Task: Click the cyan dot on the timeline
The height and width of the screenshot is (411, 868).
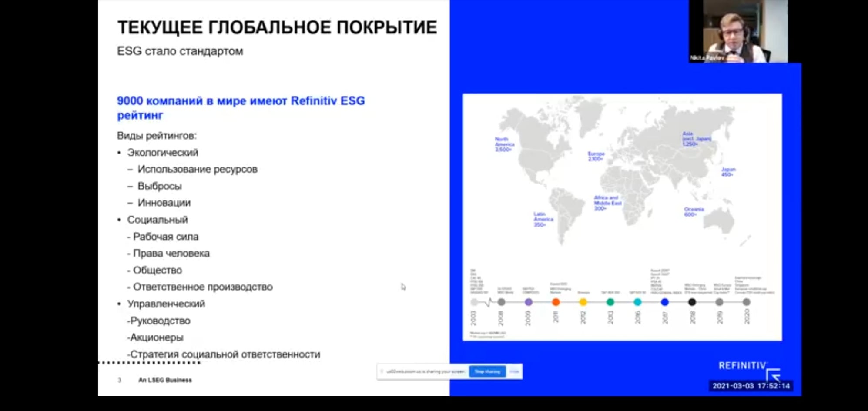Action: pyautogui.click(x=637, y=302)
